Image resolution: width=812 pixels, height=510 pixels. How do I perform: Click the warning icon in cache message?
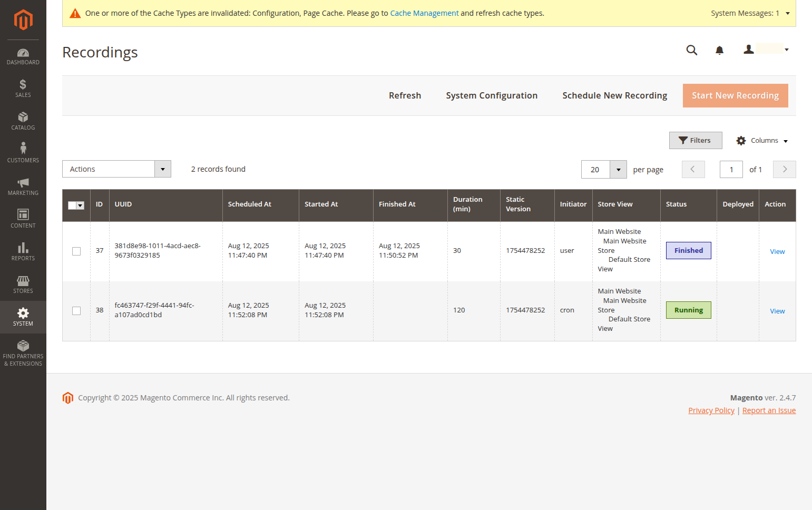[75, 13]
